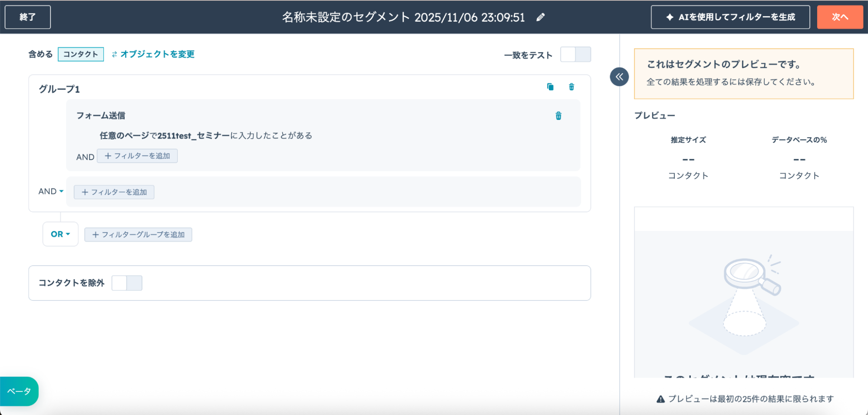
Task: Toggle the 一致をテスト switch
Action: [575, 55]
